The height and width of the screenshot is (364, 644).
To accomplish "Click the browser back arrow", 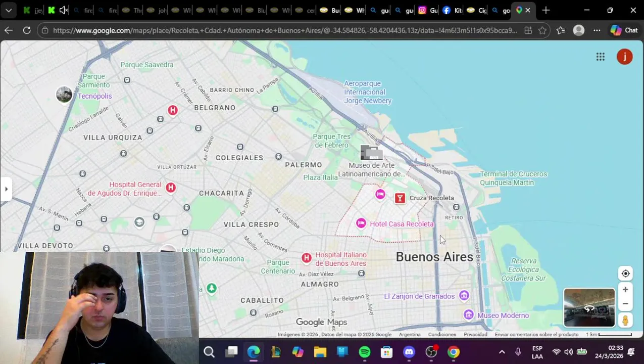I will click(x=9, y=30).
